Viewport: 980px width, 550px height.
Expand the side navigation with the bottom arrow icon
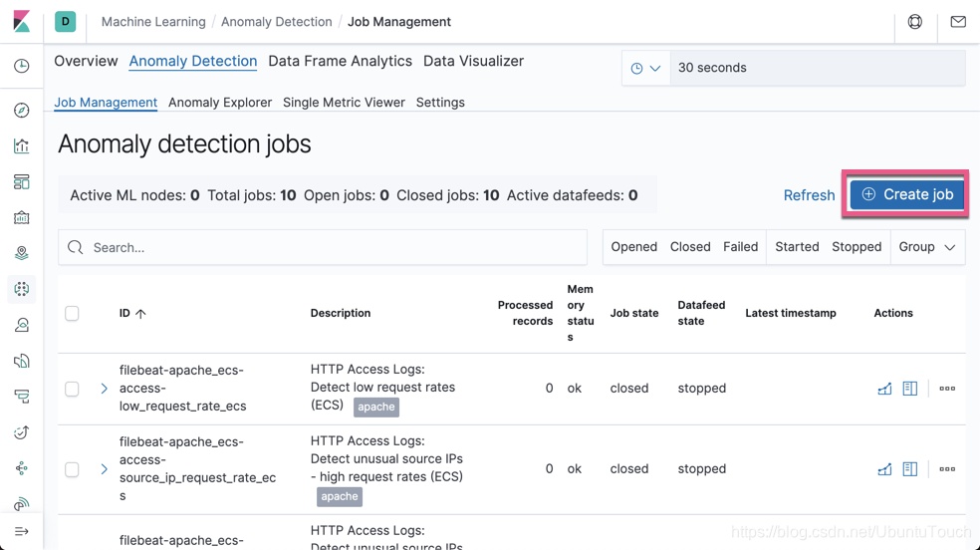[22, 531]
